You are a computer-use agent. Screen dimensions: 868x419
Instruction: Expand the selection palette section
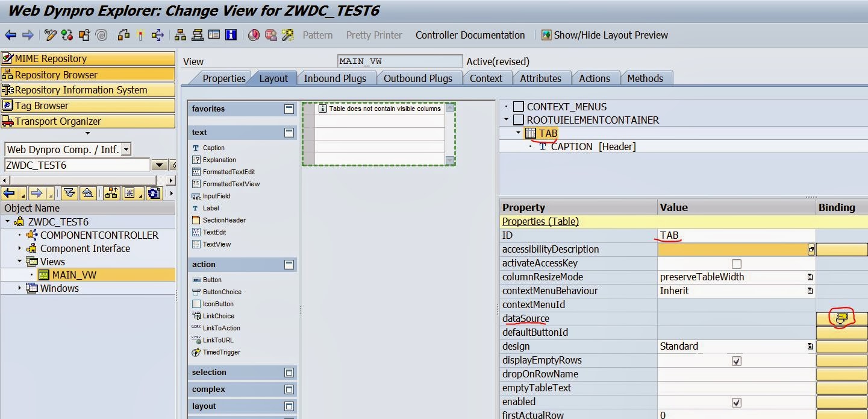(x=289, y=373)
